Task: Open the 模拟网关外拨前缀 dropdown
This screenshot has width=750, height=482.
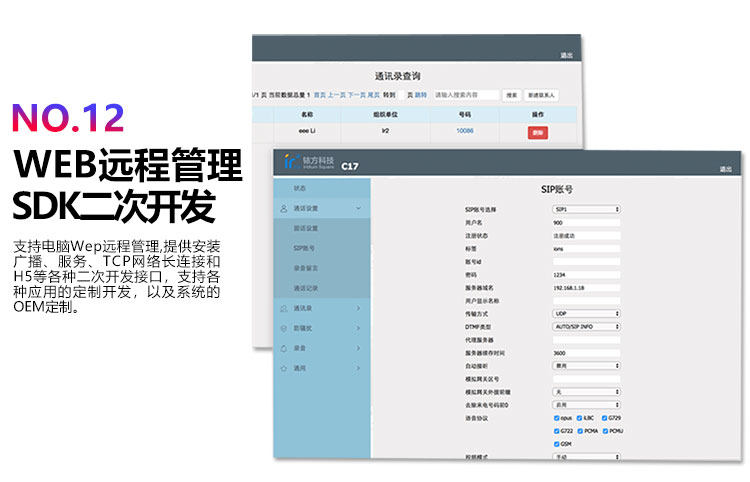Action: click(x=586, y=392)
